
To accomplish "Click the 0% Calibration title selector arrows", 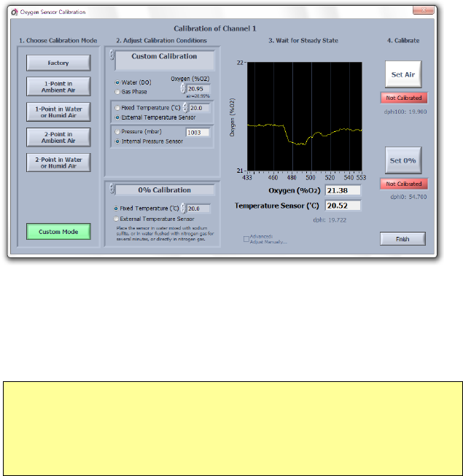I will 112,189.
